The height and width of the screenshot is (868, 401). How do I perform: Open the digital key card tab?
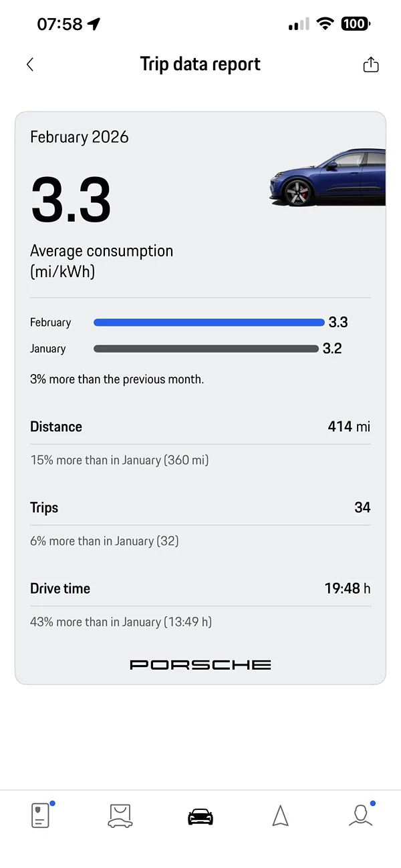click(x=39, y=815)
